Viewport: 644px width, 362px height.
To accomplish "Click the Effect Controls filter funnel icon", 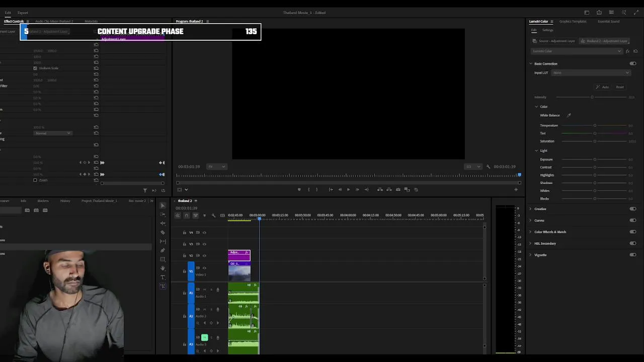I will (145, 191).
